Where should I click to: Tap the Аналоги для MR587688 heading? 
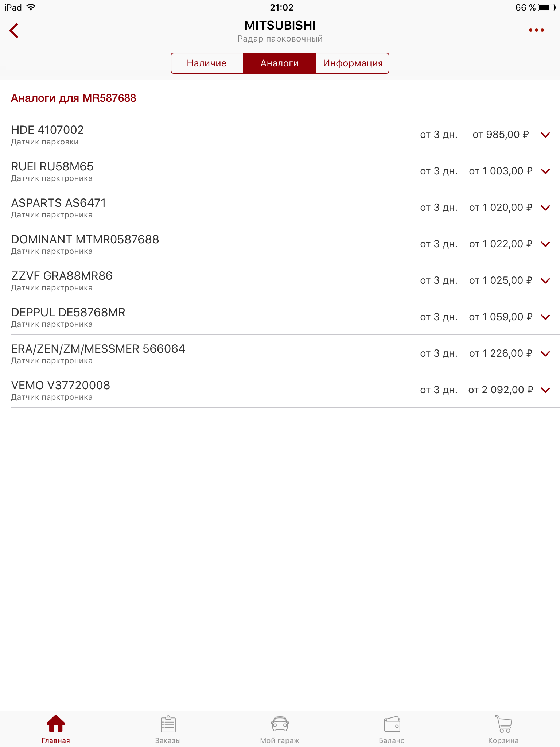(x=74, y=98)
